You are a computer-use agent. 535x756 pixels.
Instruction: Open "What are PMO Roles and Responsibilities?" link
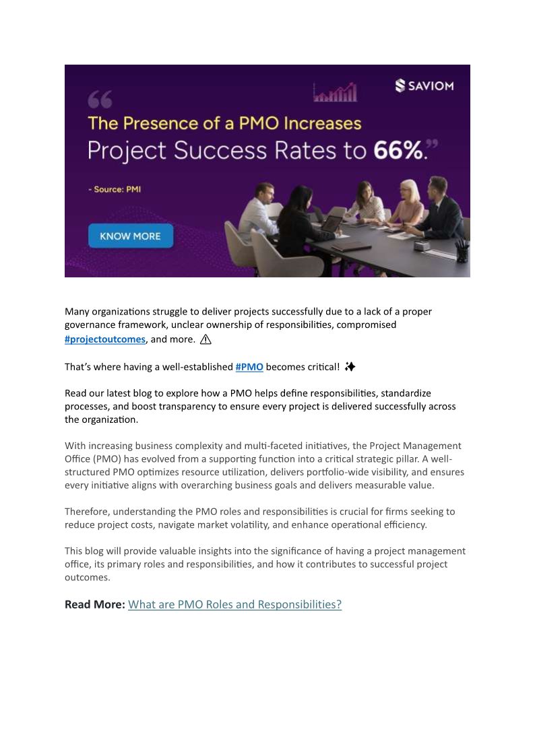tap(234, 604)
